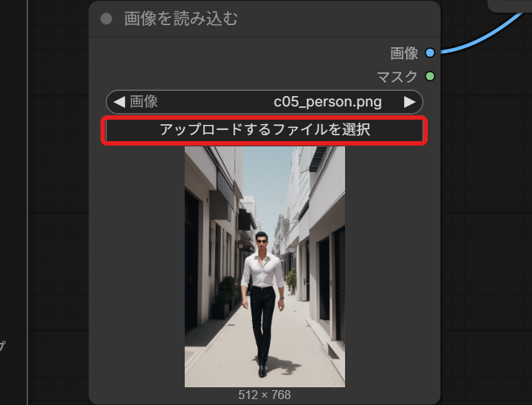Click the 画像を読み込む node title
The height and width of the screenshot is (405, 532).
181,18
